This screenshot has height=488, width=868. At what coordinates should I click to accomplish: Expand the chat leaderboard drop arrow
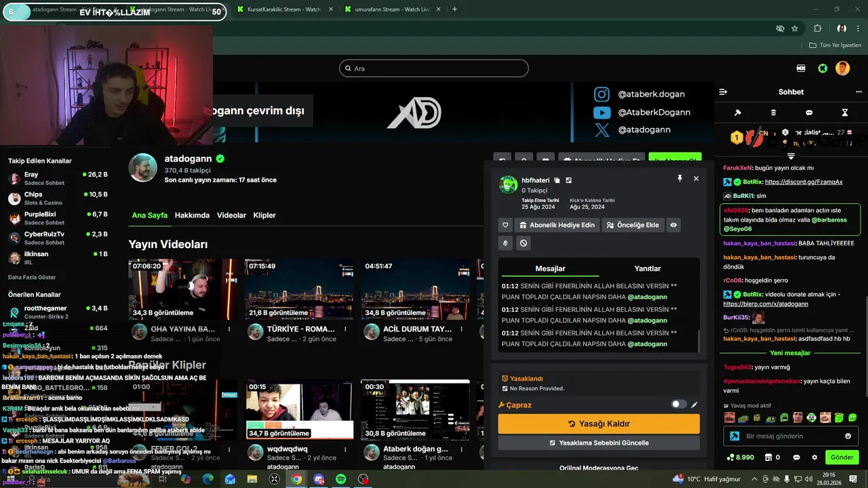coord(791,156)
